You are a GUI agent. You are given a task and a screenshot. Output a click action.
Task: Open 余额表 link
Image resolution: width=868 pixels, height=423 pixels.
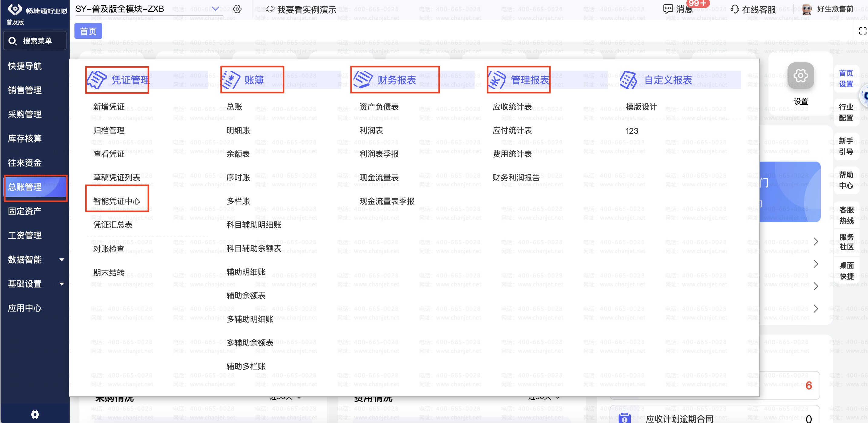[x=238, y=154]
